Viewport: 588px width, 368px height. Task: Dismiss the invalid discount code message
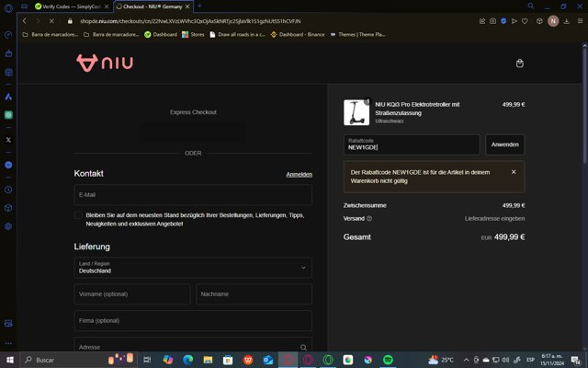tap(514, 172)
